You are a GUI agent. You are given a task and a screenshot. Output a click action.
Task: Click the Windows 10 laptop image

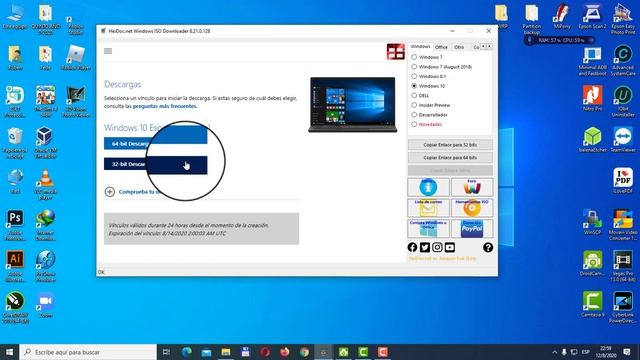(353, 104)
